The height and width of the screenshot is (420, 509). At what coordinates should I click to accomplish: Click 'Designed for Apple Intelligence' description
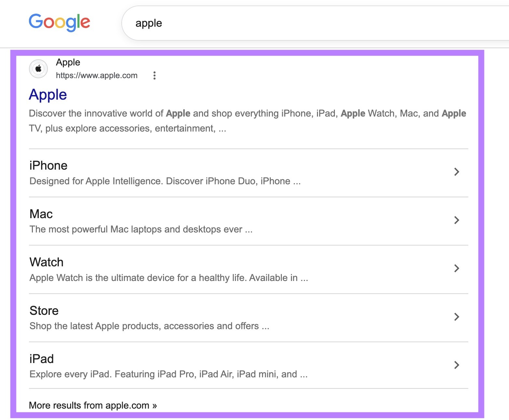tap(165, 181)
